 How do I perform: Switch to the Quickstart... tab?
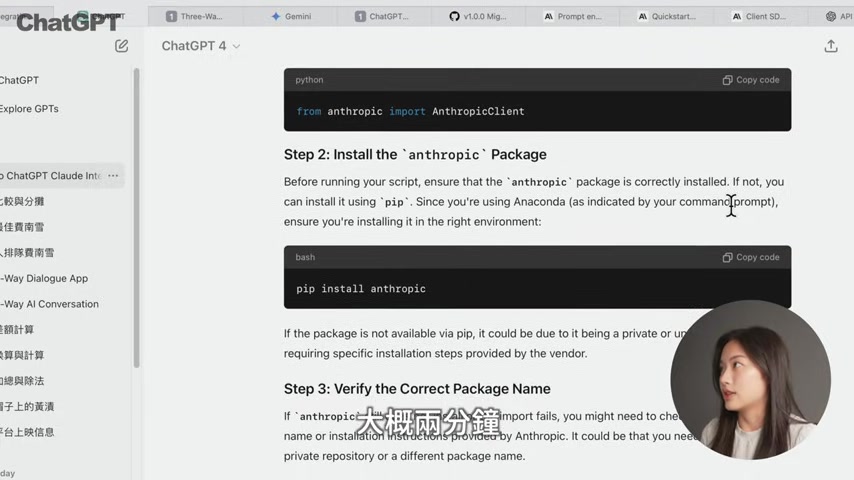(x=667, y=16)
